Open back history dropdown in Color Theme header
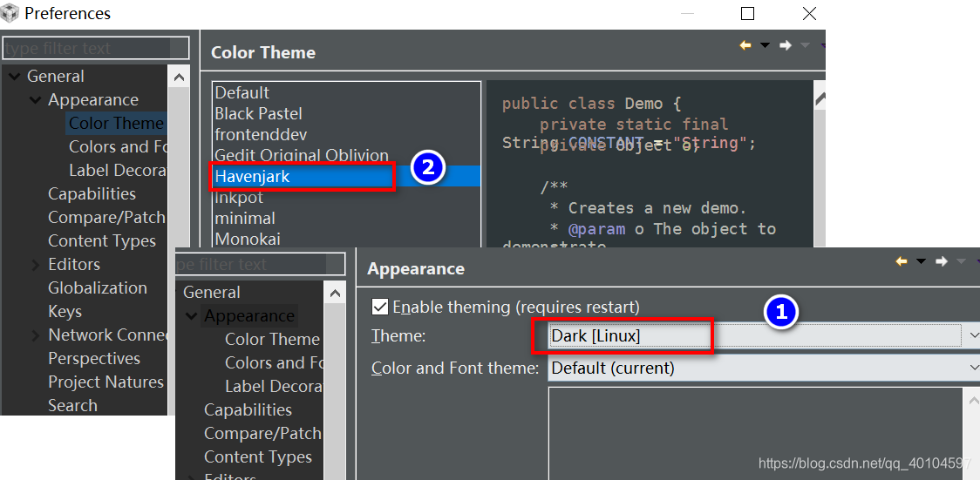The height and width of the screenshot is (480, 980). tap(765, 45)
